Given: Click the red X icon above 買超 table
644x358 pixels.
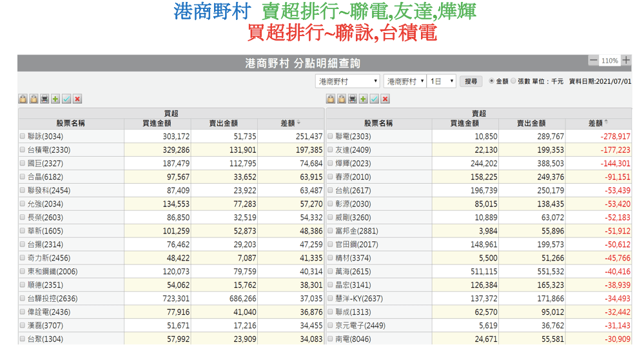Looking at the screenshot, I should point(77,99).
